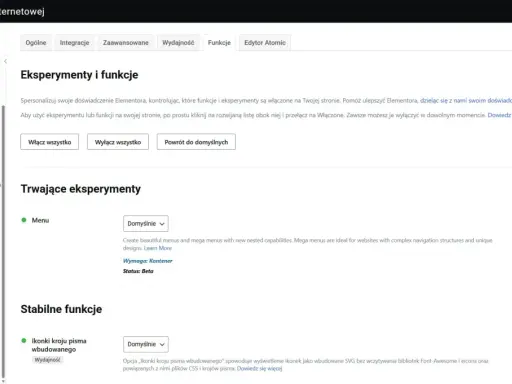The image size is (512, 384).
Task: Click the Menu experiment label
Action: coord(40,220)
